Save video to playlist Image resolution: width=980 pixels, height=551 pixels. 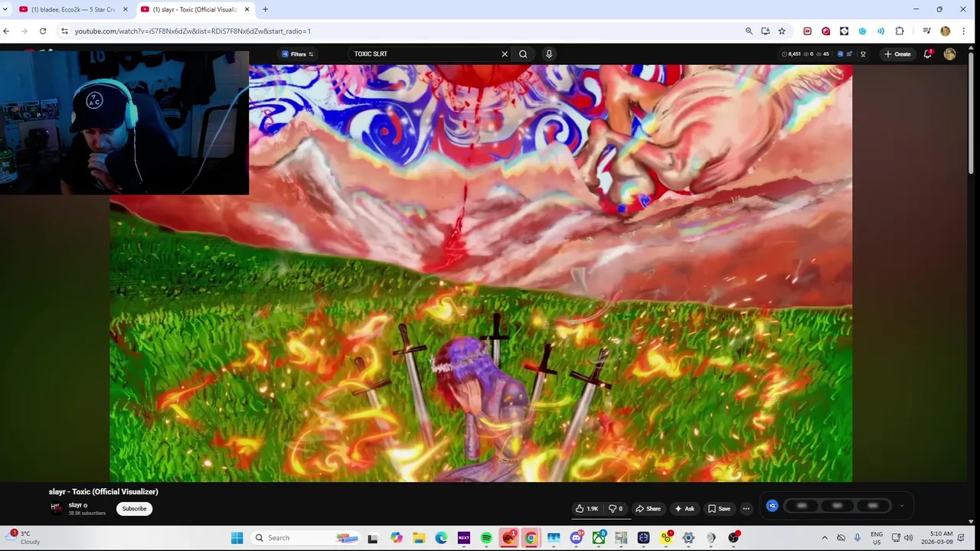(x=719, y=509)
